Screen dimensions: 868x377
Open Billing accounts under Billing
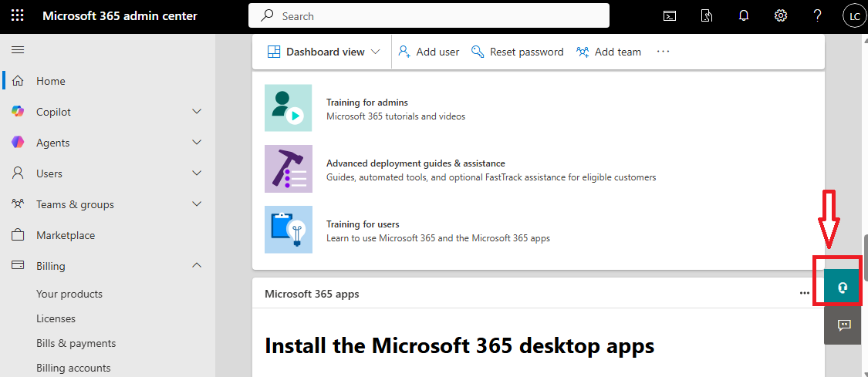click(x=73, y=369)
